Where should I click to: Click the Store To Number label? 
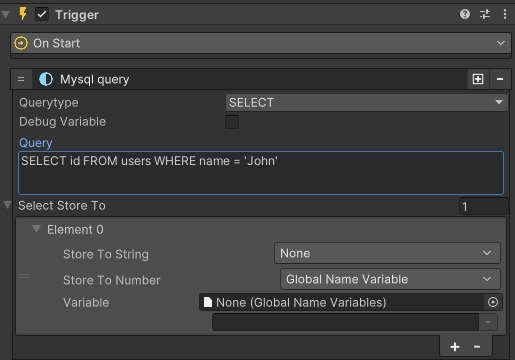(x=112, y=280)
